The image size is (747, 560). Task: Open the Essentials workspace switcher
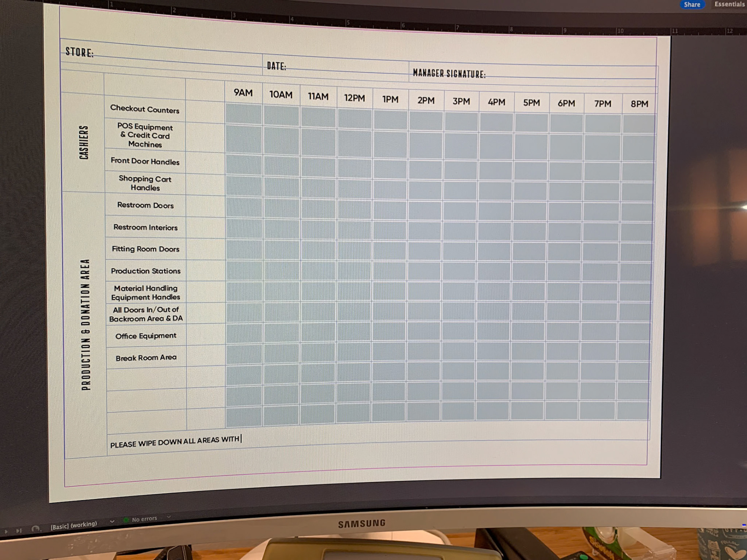point(729,4)
